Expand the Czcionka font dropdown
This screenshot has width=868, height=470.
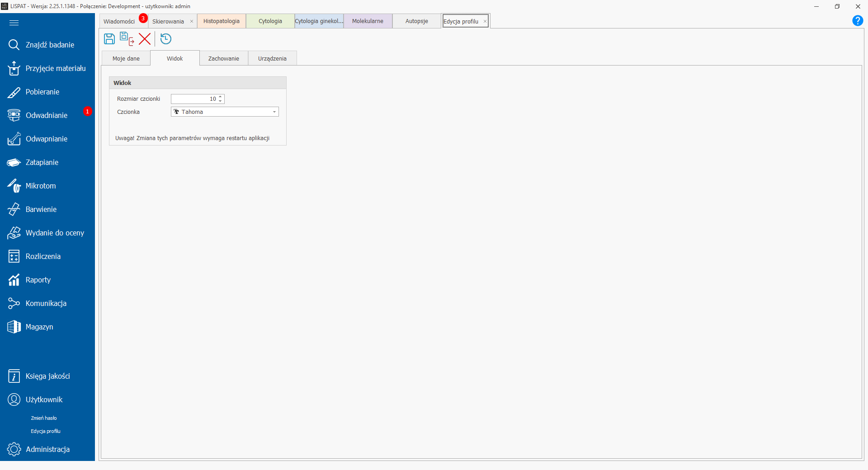click(x=274, y=112)
